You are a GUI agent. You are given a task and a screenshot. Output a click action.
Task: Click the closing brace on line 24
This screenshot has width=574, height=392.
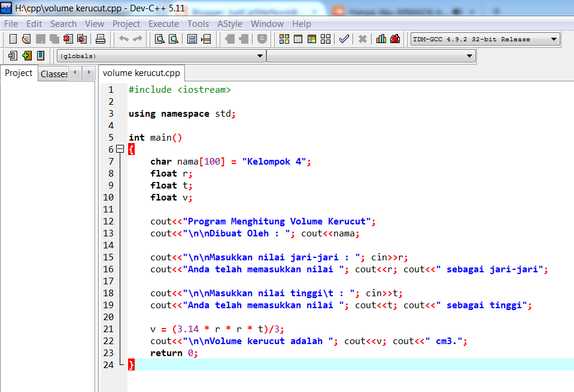[131, 365]
